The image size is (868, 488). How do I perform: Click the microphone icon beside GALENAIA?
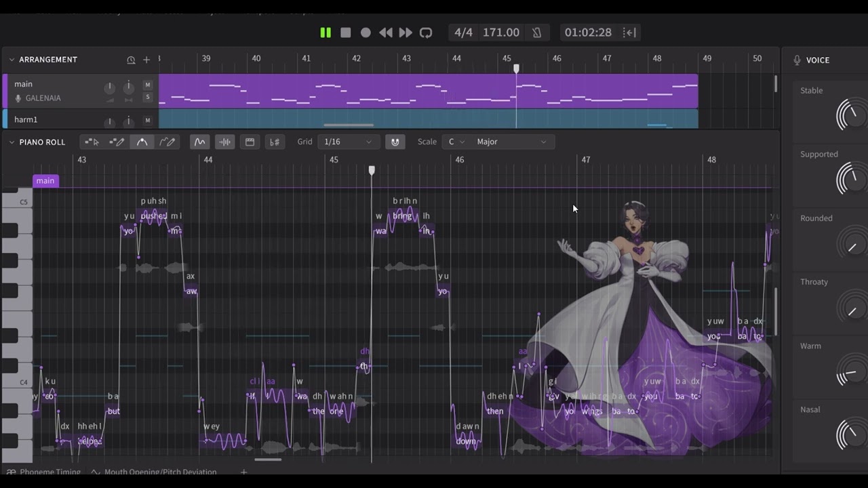click(x=18, y=98)
